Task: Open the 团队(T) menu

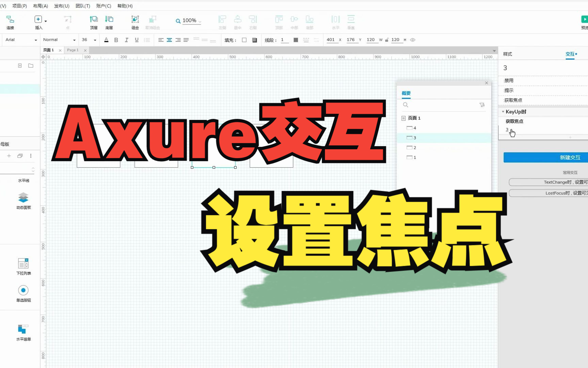Action: (x=83, y=6)
